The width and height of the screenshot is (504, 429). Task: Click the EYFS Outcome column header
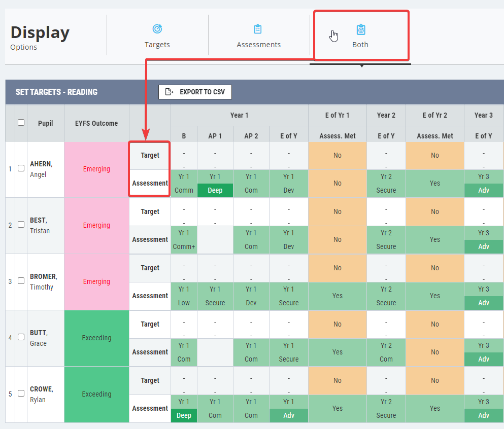click(96, 123)
